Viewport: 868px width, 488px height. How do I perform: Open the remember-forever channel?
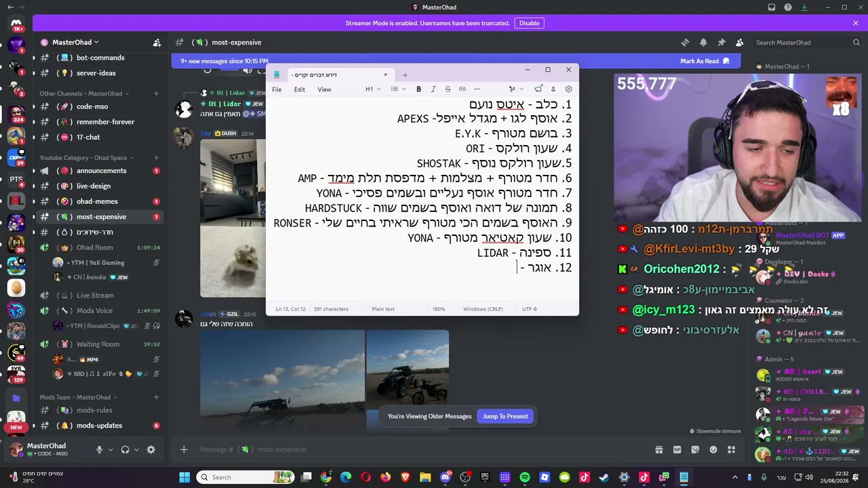100,122
